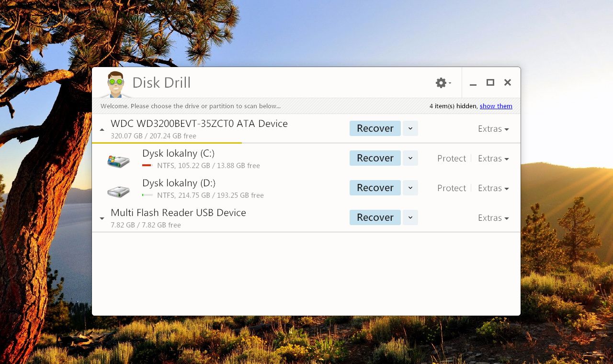
Task: Click '7.82 GB / 7.82 GB free' text
Action: [146, 225]
